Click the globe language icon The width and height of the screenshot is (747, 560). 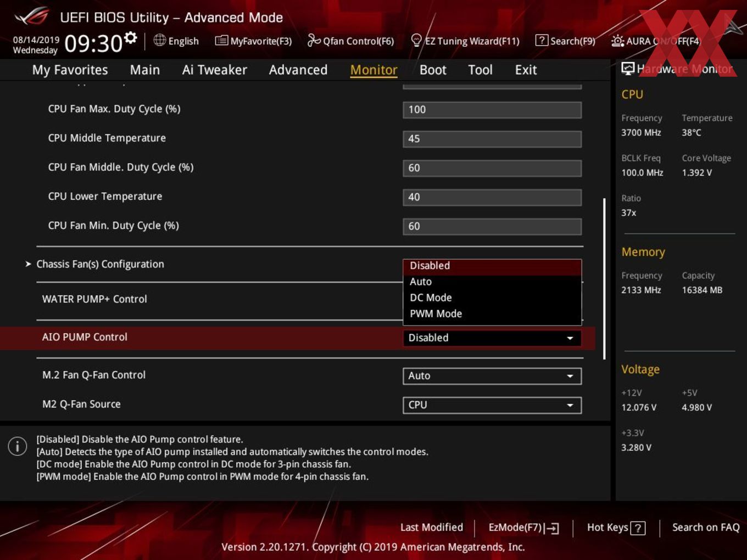pyautogui.click(x=159, y=40)
